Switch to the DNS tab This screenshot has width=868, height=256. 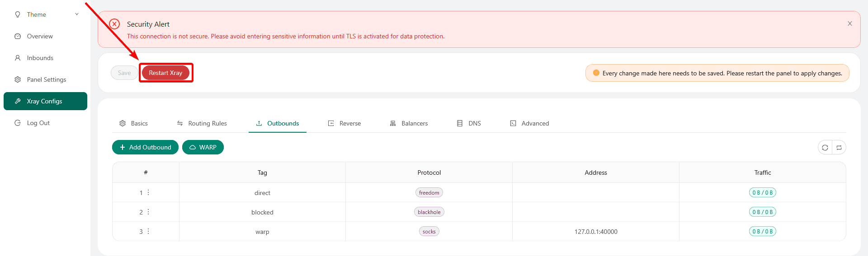(x=469, y=123)
